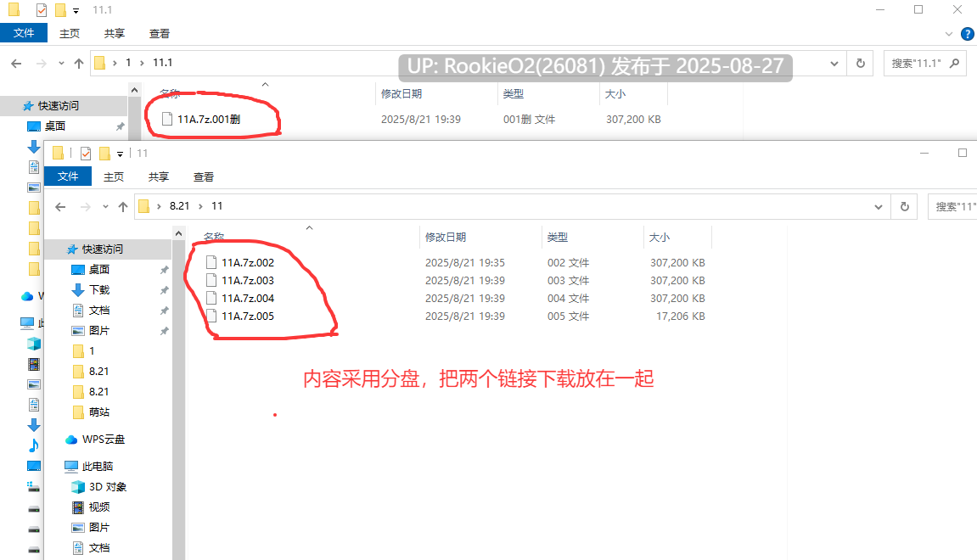Click the new folder icon in the 11 title bar
Viewport: 977px width, 560px height.
click(x=104, y=154)
